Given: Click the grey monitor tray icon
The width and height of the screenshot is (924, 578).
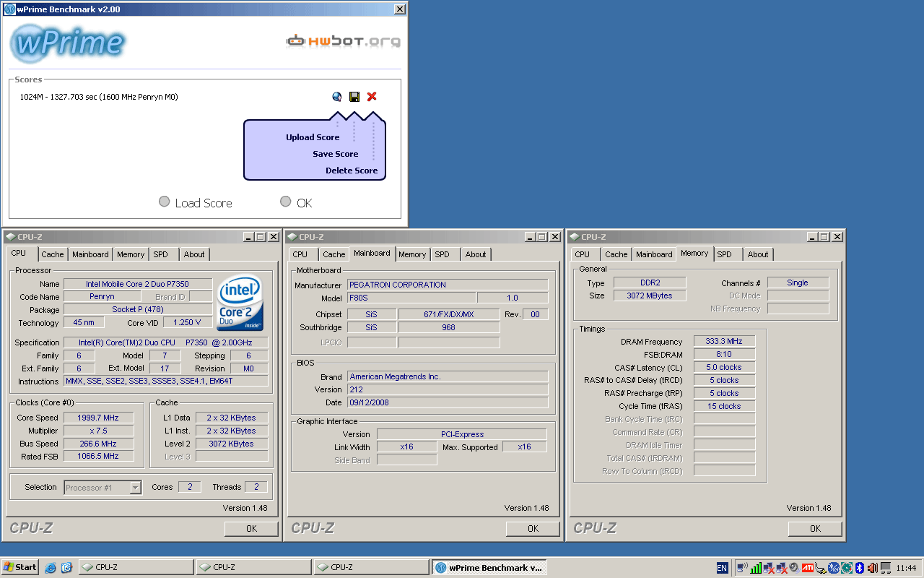Looking at the screenshot, I should (885, 567).
